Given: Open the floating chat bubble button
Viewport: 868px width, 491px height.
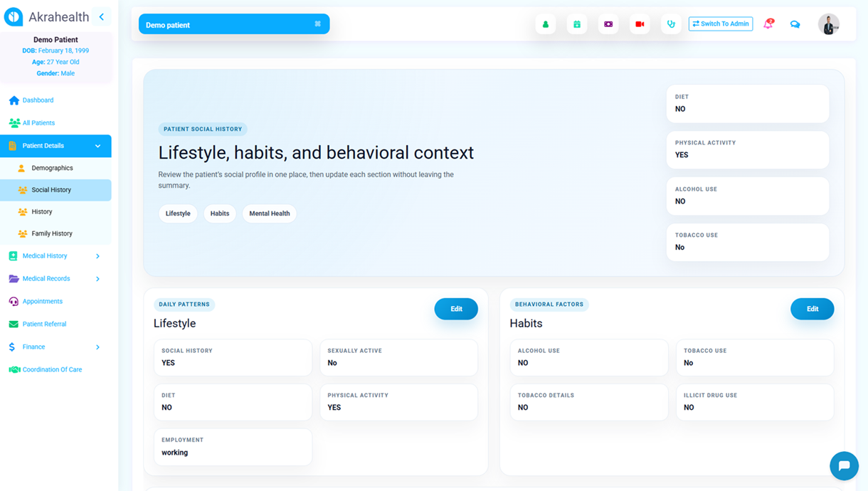Looking at the screenshot, I should [844, 466].
